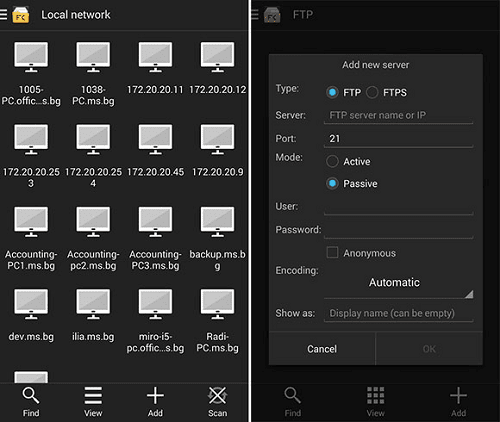Open the 172.20.20.11 computer
The image size is (500, 422).
point(155,68)
